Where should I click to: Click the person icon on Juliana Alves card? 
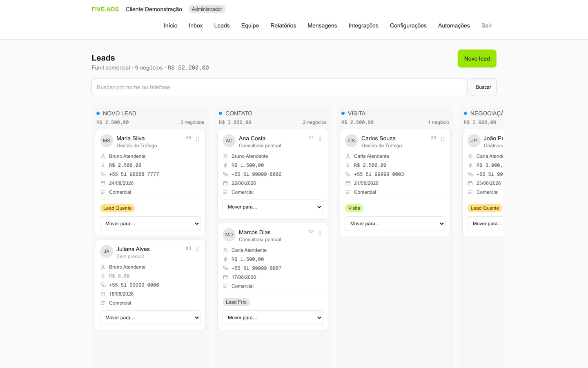[x=103, y=267]
